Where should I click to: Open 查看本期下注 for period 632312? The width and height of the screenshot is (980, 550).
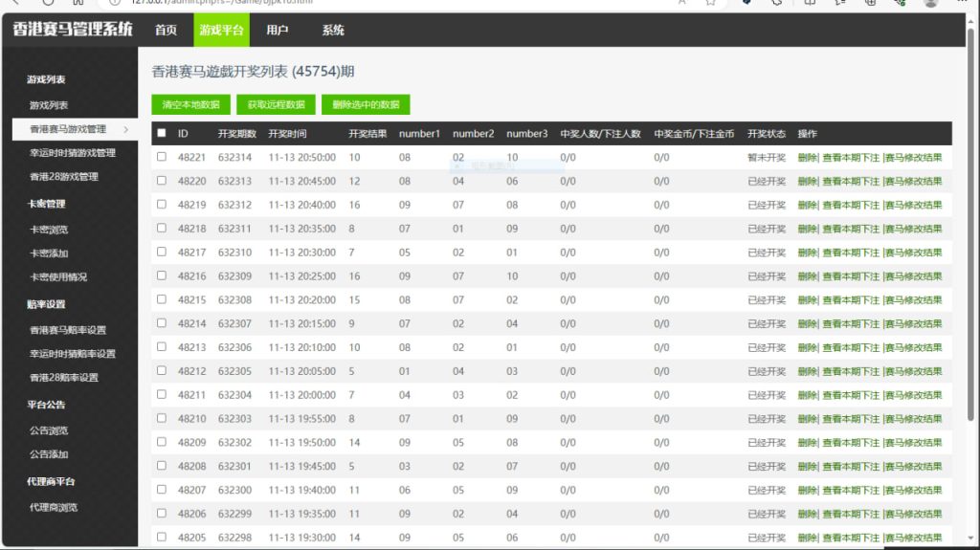(851, 205)
